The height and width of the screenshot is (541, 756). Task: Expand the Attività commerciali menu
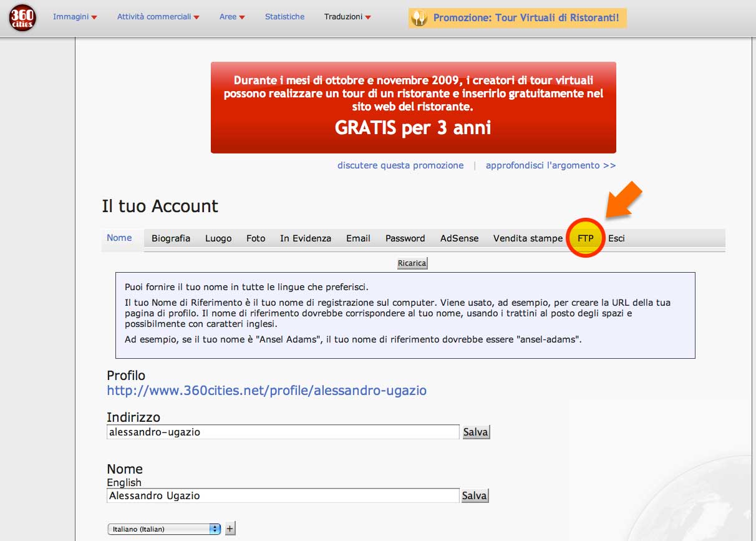158,17
